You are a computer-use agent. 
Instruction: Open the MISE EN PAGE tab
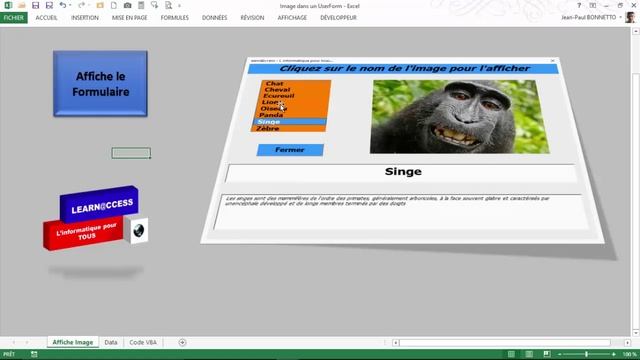pyautogui.click(x=129, y=18)
